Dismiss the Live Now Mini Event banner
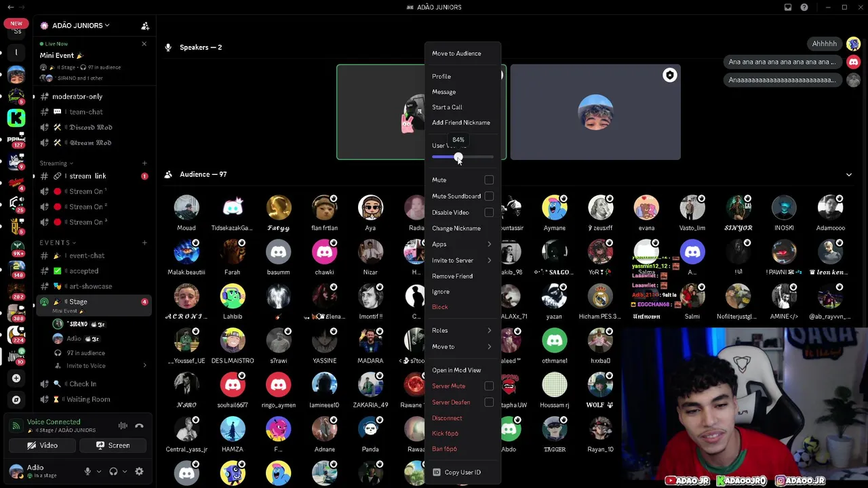This screenshot has height=488, width=868. [x=144, y=44]
